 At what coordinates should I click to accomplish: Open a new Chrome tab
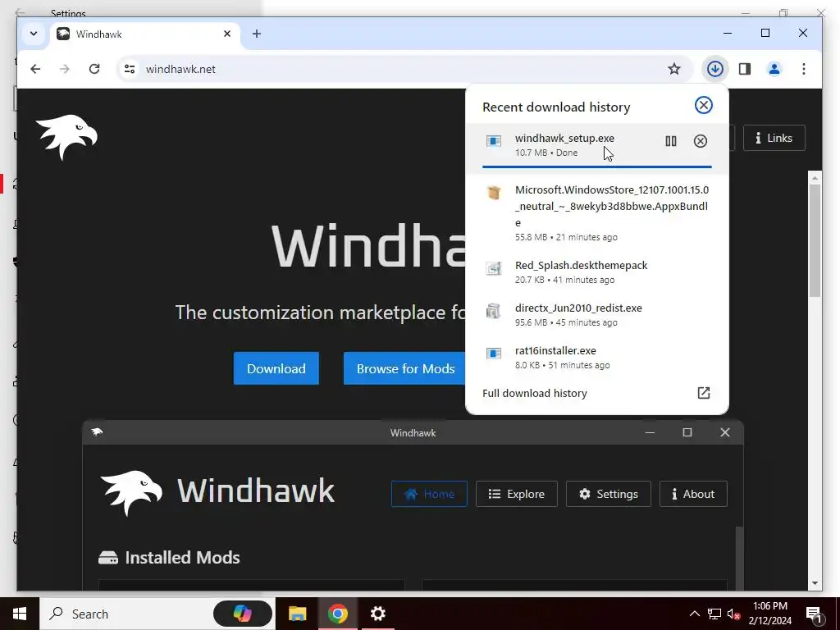click(x=257, y=34)
